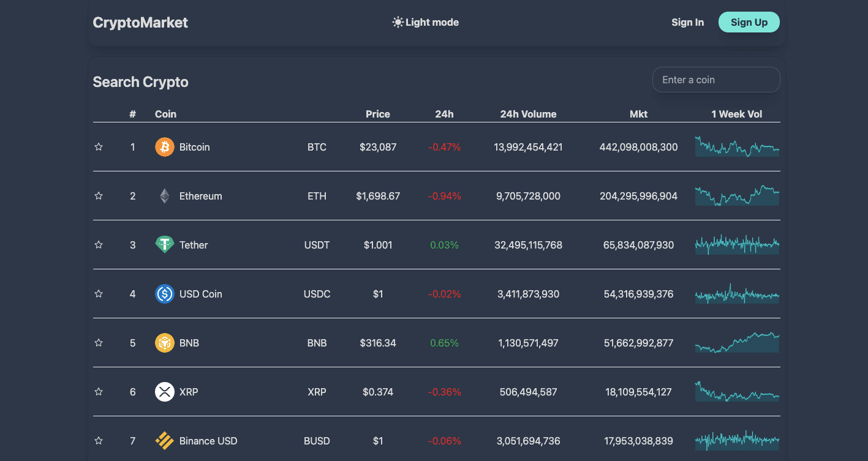Viewport: 868px width, 461px height.
Task: Click the Bitcoin coin logo
Action: click(165, 147)
